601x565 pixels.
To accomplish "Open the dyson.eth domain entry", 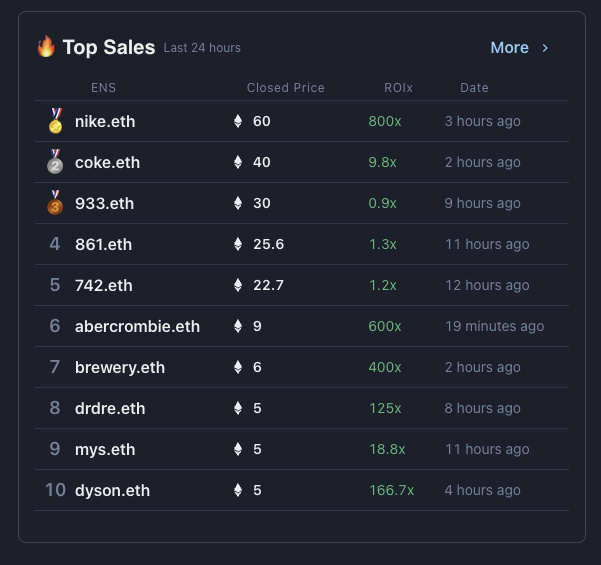I will [x=112, y=491].
